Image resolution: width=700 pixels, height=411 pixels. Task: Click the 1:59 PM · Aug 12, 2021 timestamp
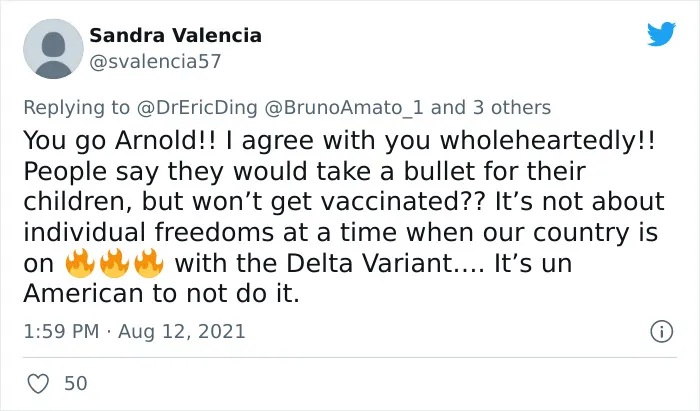coord(134,332)
